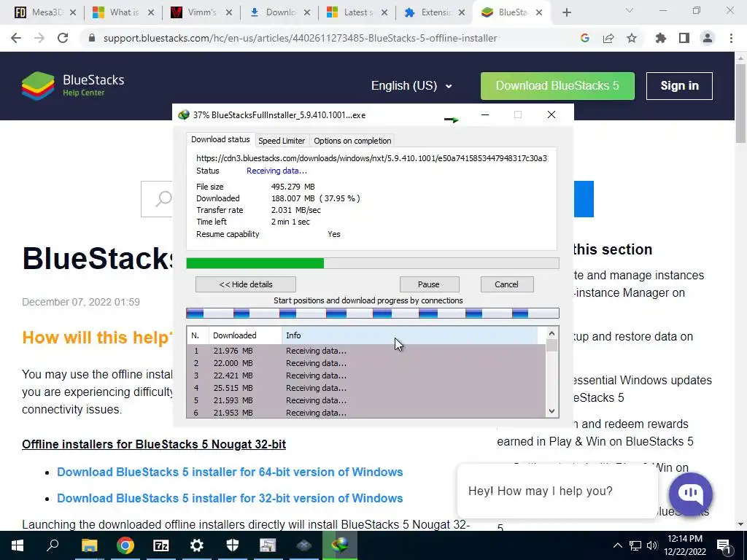Open taskbar Search
747x560 pixels.
click(x=53, y=545)
